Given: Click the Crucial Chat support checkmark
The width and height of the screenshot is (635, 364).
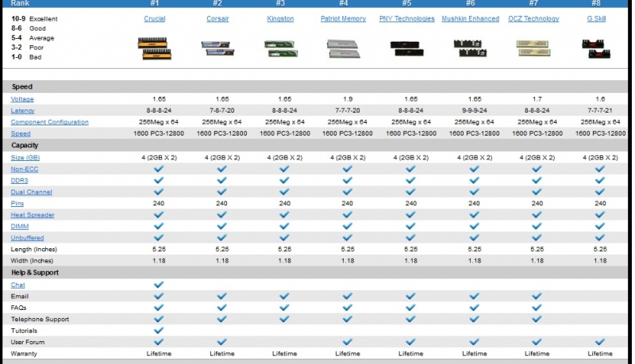Looking at the screenshot, I should [x=158, y=284].
